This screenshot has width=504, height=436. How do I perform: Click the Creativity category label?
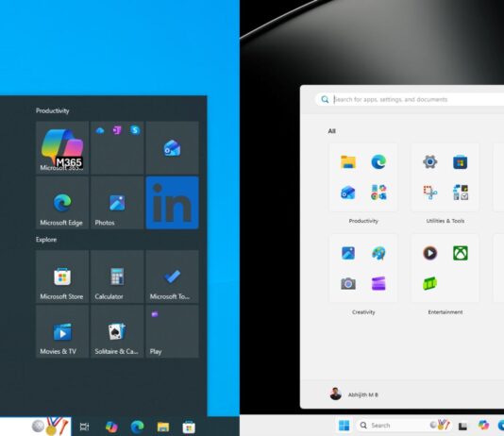pos(363,312)
